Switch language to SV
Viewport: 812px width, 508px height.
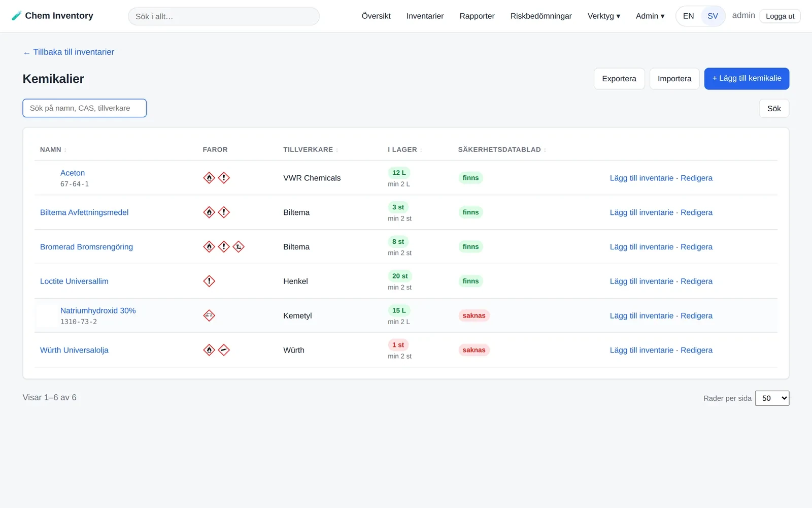(713, 16)
